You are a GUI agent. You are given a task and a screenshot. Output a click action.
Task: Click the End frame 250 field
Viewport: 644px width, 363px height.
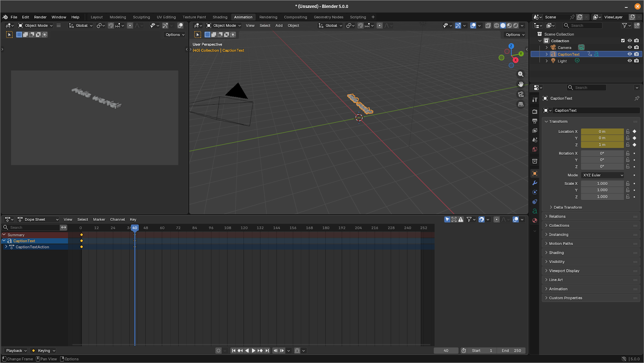(511, 351)
